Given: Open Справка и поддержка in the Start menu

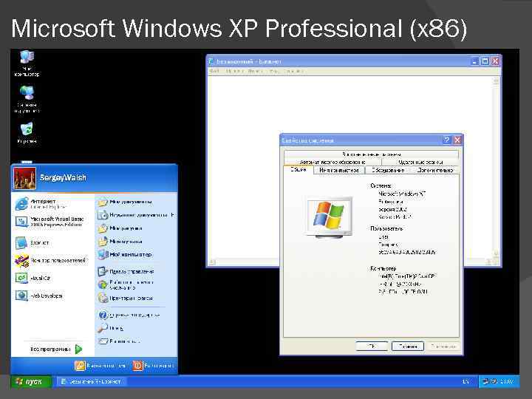Looking at the screenshot, I should [129, 316].
